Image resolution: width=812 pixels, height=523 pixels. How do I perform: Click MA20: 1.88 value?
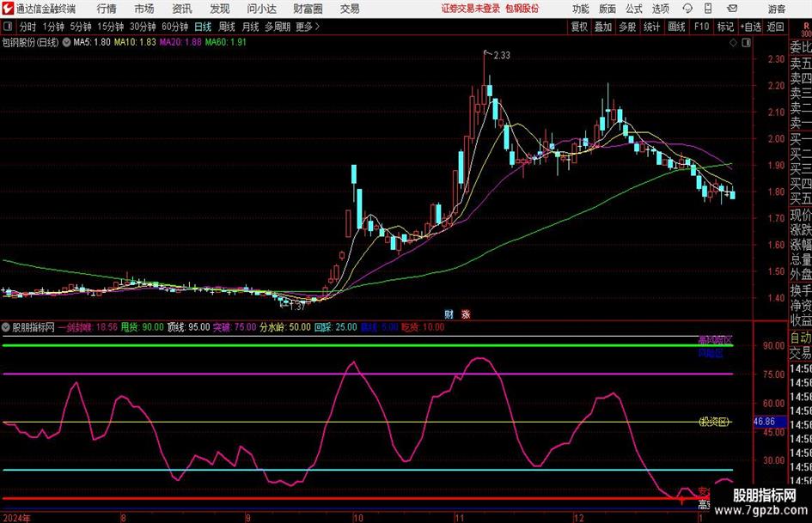pos(180,42)
